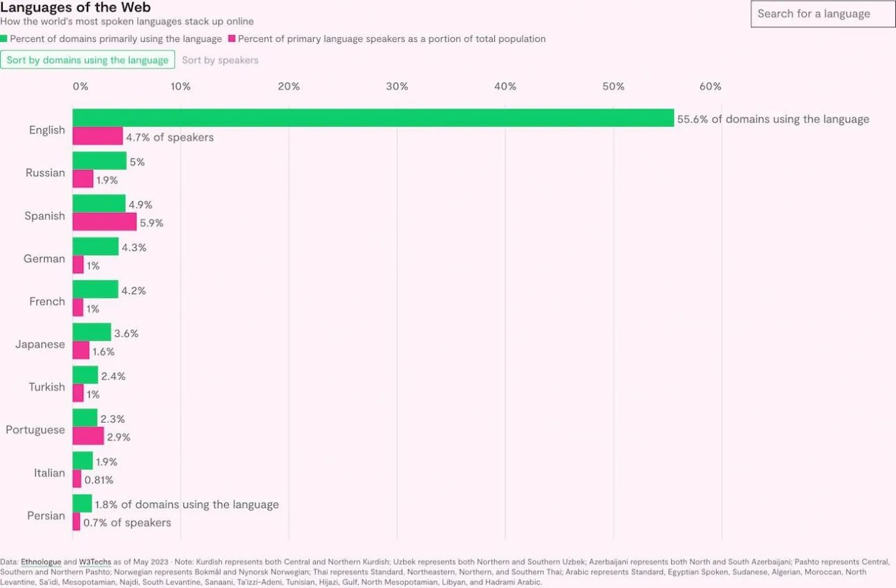Click the green domains legend square
Screen dimensions: 896x588
click(3, 39)
